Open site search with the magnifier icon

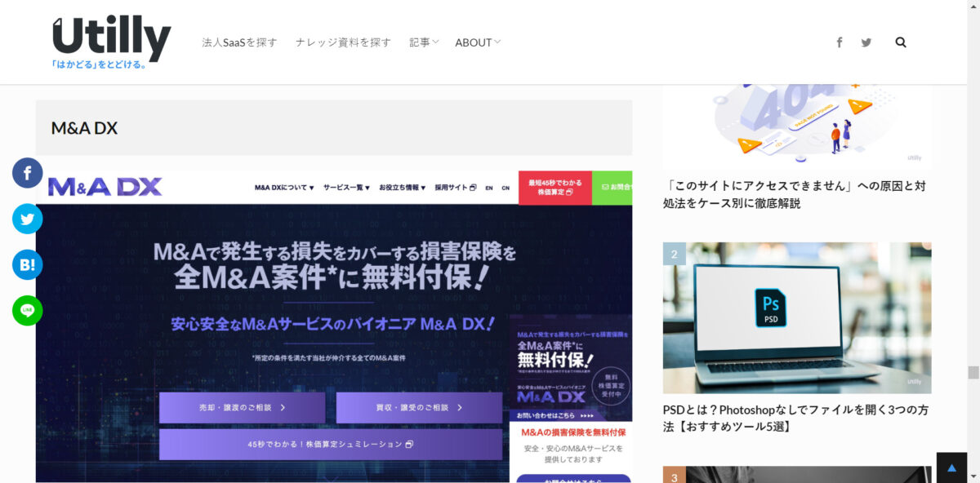(901, 42)
